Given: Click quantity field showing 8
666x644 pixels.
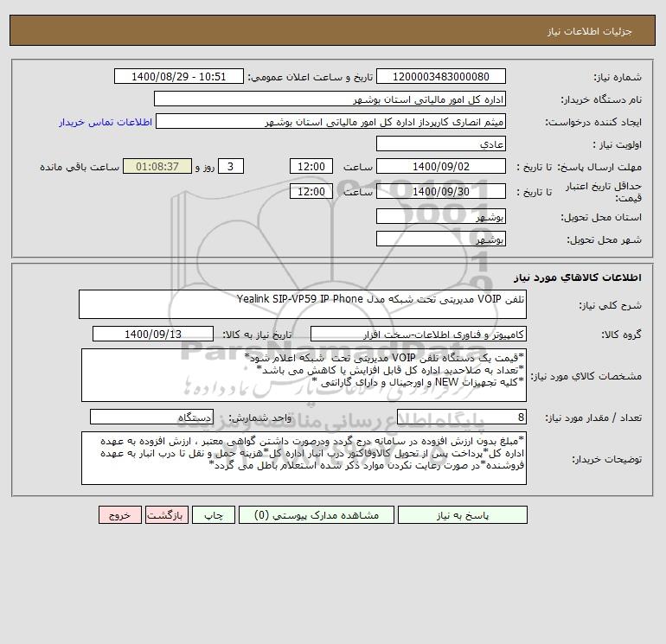Looking at the screenshot, I should (x=462, y=418).
